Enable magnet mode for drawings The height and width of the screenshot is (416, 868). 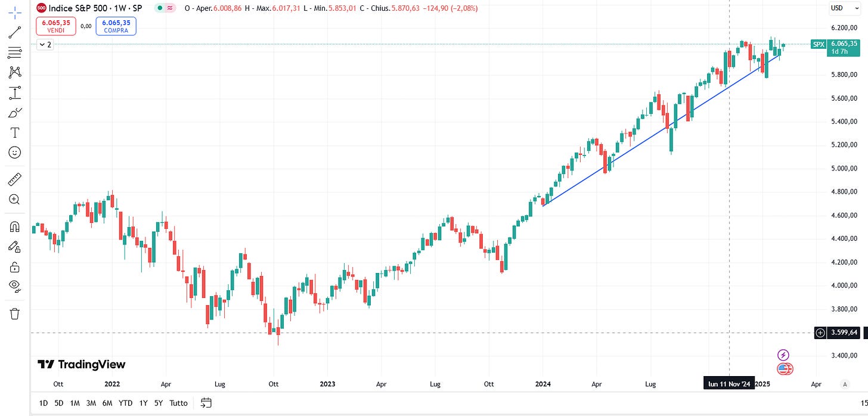coord(14,226)
